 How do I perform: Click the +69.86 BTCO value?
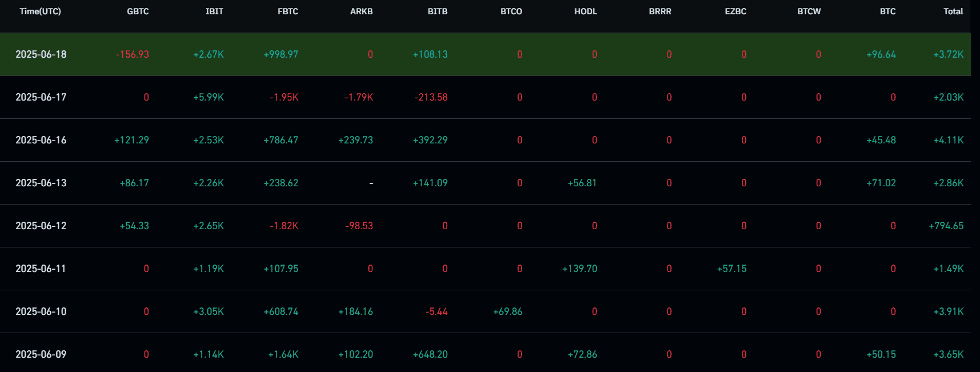[508, 311]
